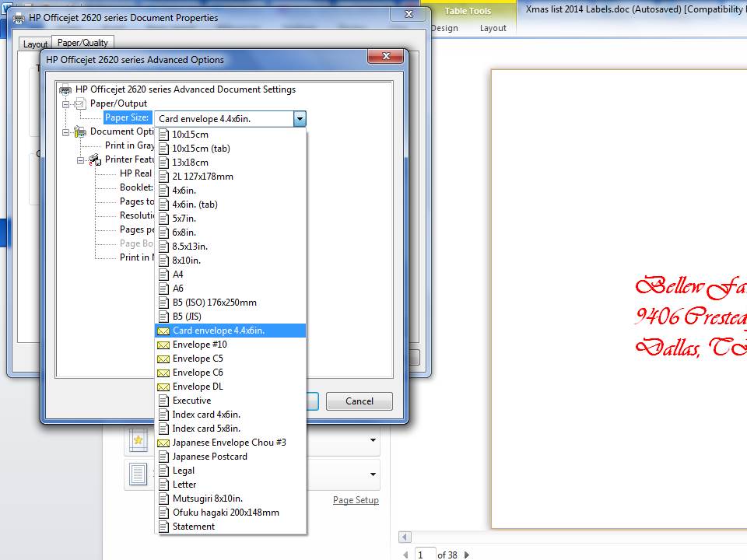Select 13x18cm from paper list

[x=230, y=163]
